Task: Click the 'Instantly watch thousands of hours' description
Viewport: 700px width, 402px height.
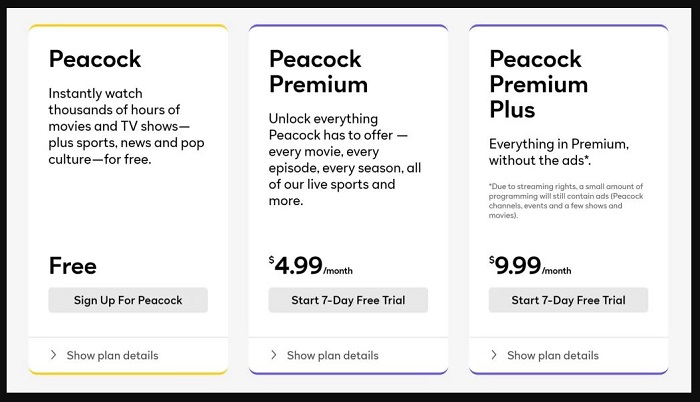Action: coord(126,126)
